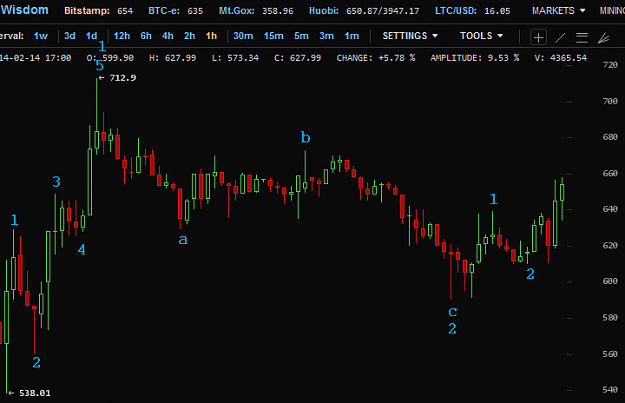
Task: Select the crosshair plus drawing tool
Action: [538, 37]
